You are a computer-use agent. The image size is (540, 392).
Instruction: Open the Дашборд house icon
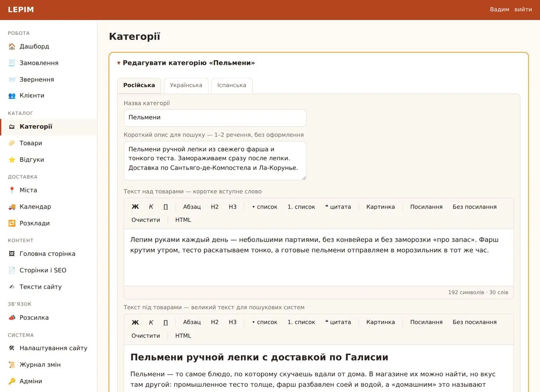12,46
